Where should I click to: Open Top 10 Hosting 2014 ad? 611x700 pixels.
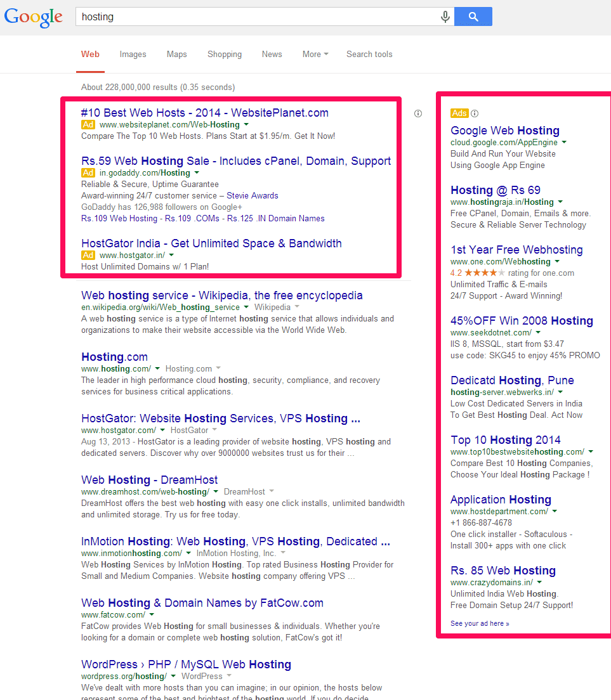pos(506,440)
